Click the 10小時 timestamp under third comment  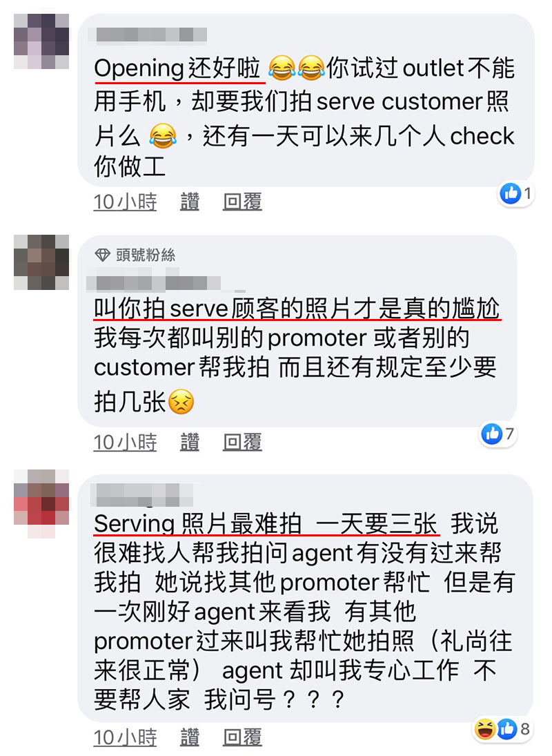(x=126, y=737)
